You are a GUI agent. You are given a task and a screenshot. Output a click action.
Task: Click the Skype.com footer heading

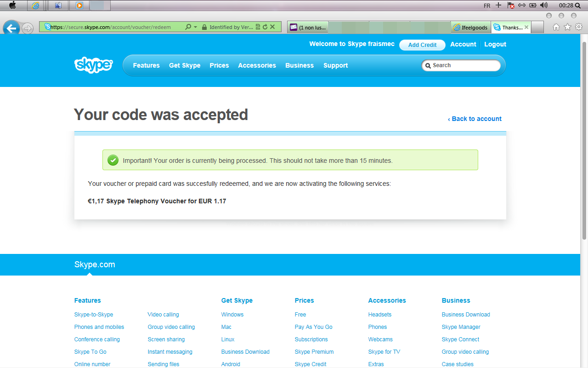pyautogui.click(x=95, y=264)
